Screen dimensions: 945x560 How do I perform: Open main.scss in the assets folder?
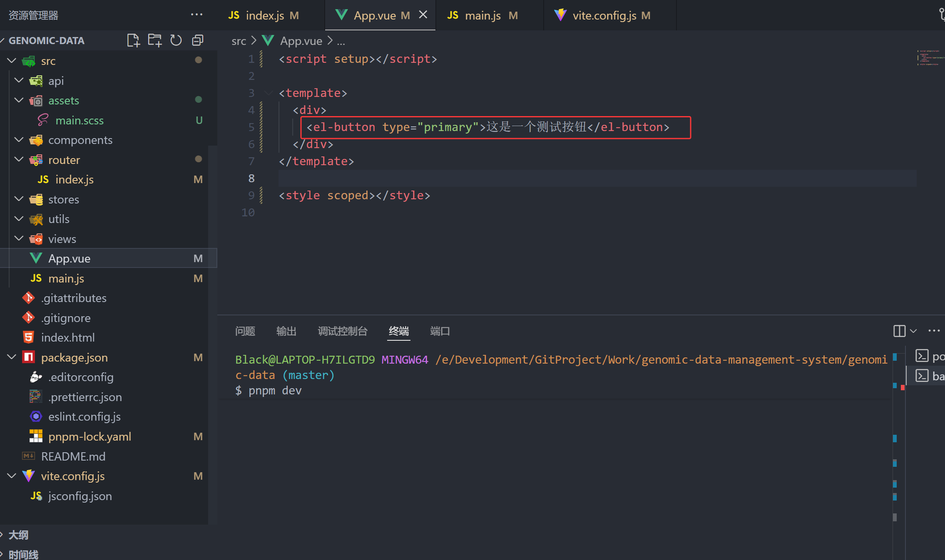click(80, 121)
